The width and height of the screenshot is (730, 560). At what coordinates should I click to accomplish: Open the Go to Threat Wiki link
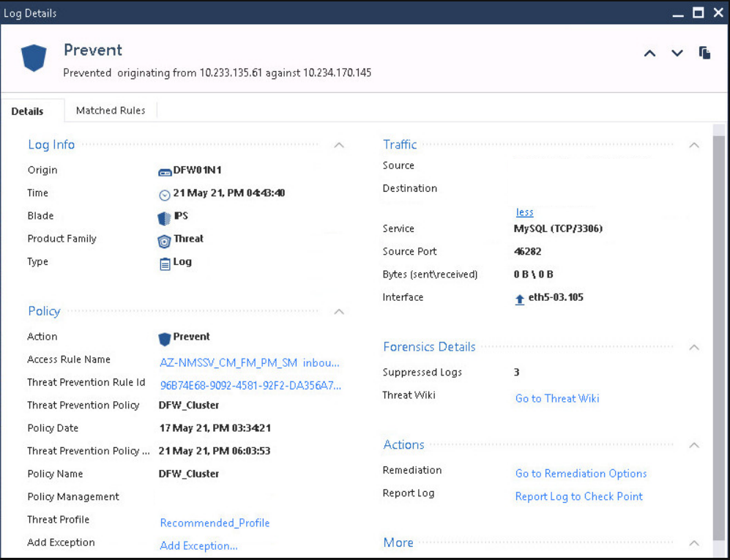coord(557,398)
